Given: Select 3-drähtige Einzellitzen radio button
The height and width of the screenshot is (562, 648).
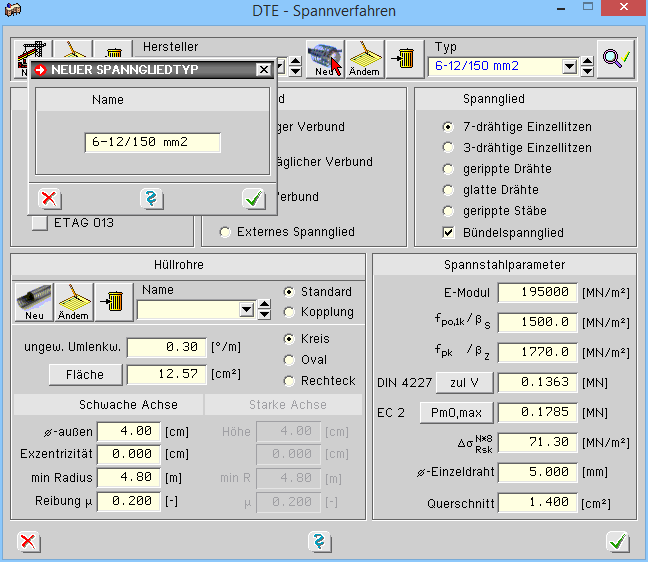Looking at the screenshot, I should pyautogui.click(x=448, y=148).
